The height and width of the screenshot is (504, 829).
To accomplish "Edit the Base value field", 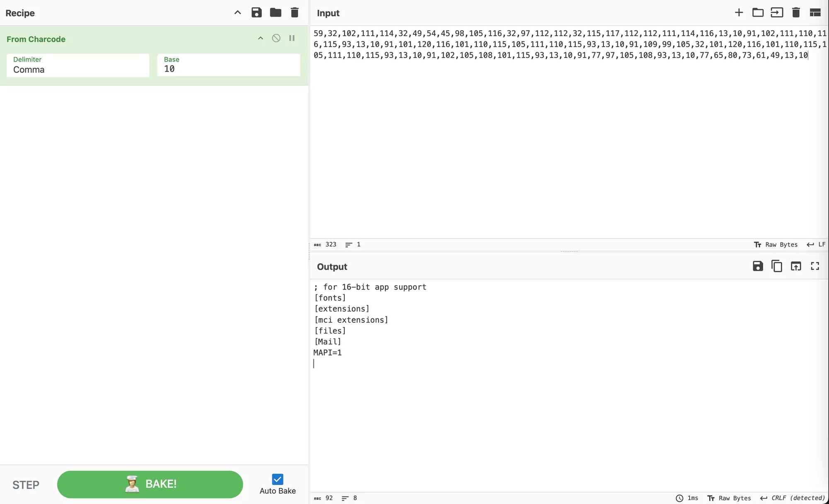I will (x=228, y=69).
